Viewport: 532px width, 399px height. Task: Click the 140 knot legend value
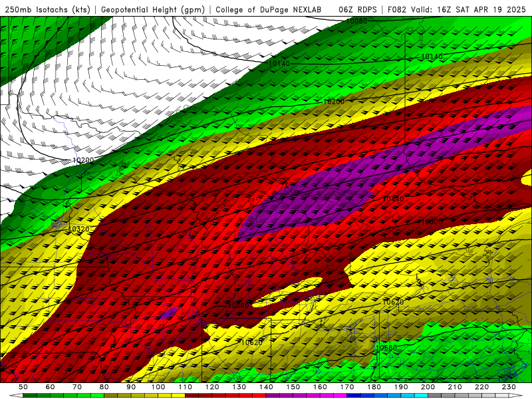(266, 387)
